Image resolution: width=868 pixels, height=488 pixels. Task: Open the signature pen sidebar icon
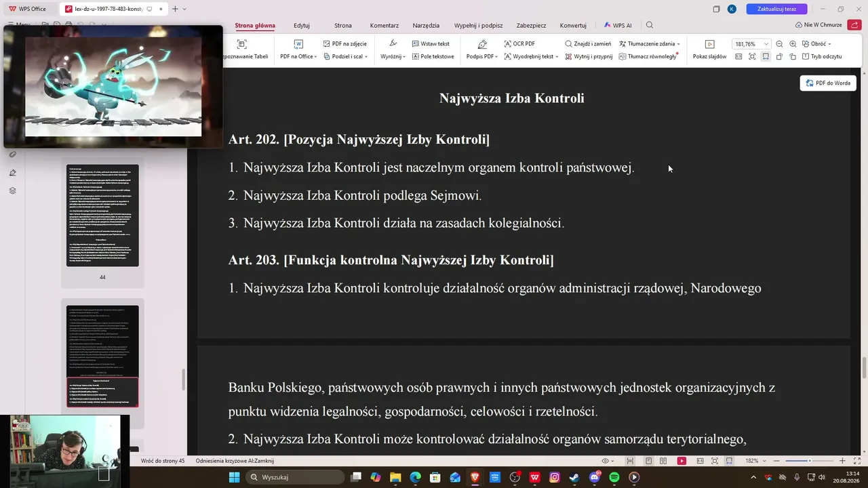pyautogui.click(x=12, y=173)
